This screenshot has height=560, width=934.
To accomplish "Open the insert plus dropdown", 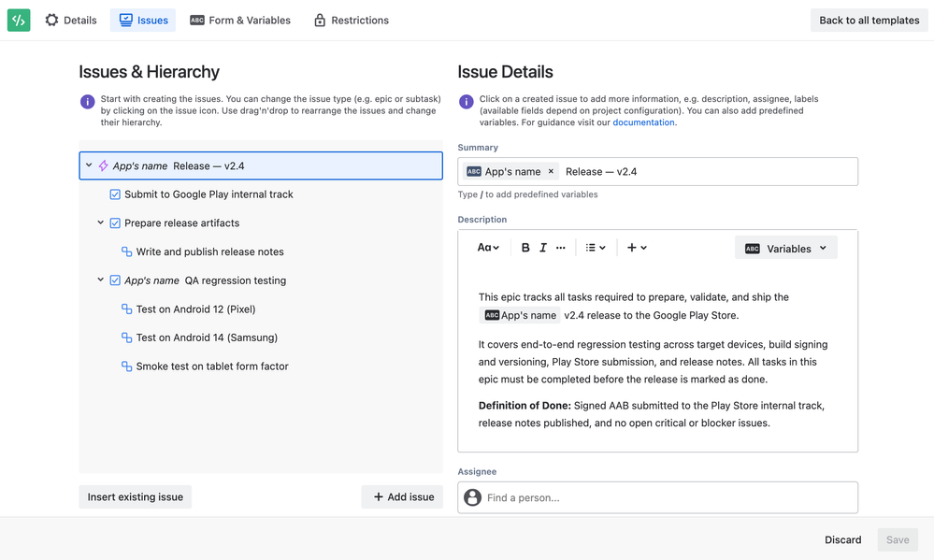I will tap(637, 248).
